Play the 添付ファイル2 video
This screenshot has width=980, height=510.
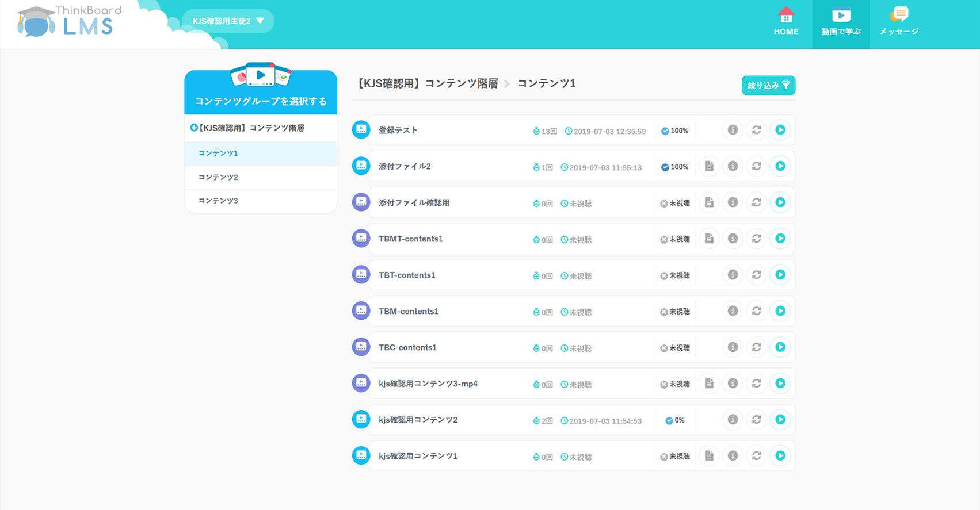pos(780,166)
